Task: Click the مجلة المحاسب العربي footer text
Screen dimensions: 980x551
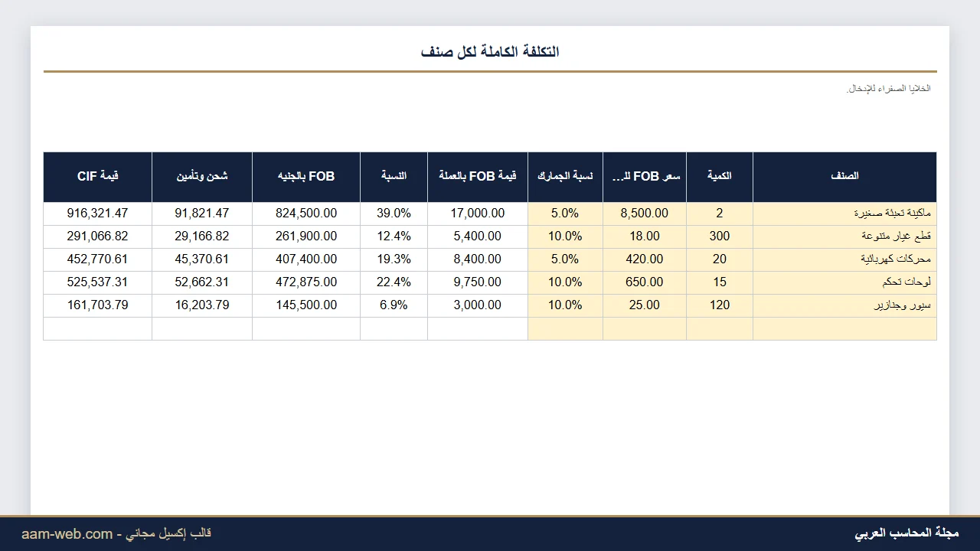Action: tap(906, 533)
